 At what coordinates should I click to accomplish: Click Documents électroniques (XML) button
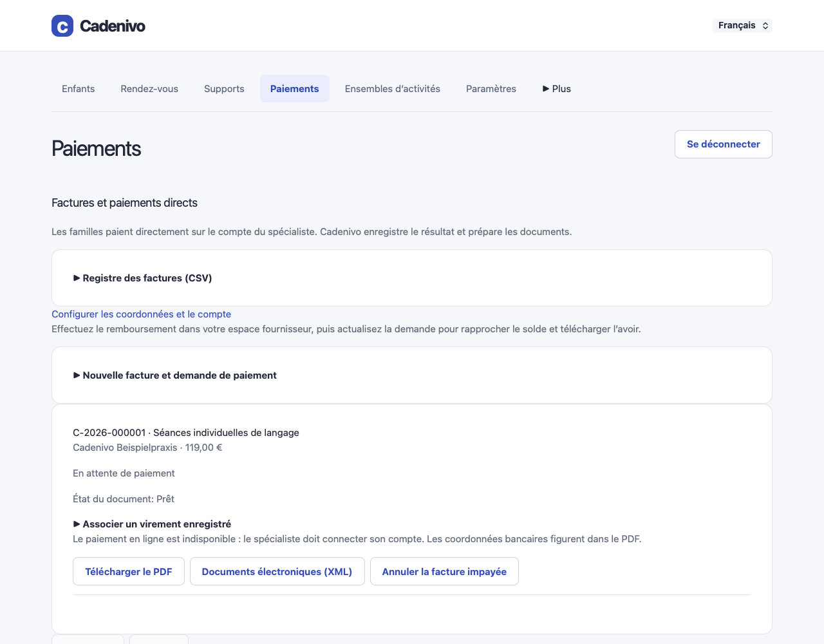point(277,571)
